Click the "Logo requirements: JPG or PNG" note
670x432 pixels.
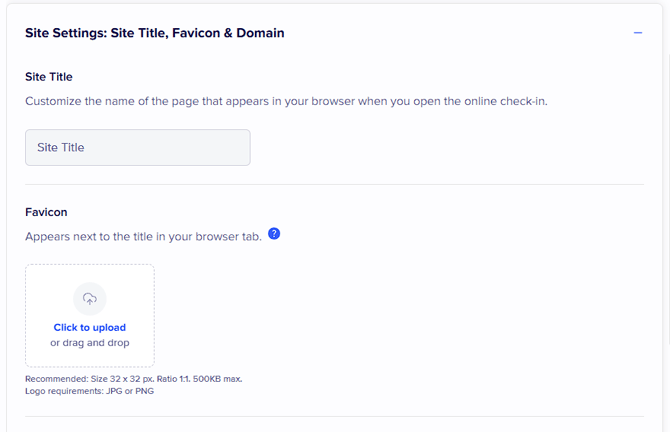90,391
